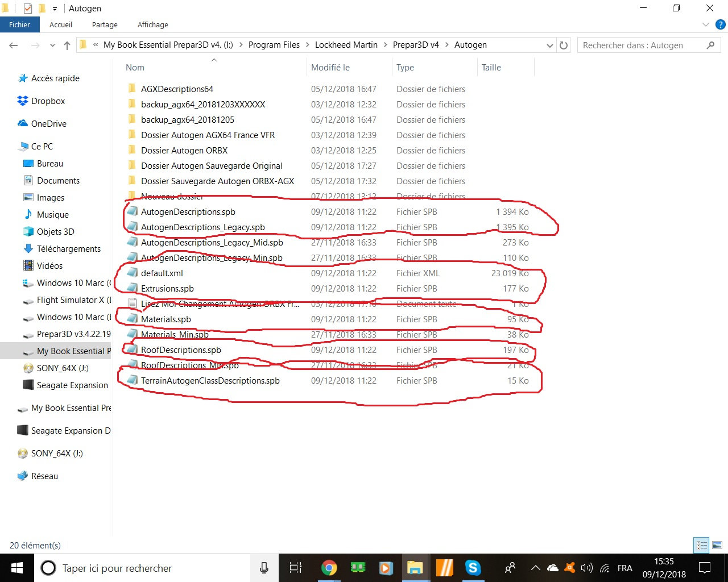The height and width of the screenshot is (582, 728).
Task: Switch to the Accueil ribbon tab
Action: pyautogui.click(x=61, y=24)
